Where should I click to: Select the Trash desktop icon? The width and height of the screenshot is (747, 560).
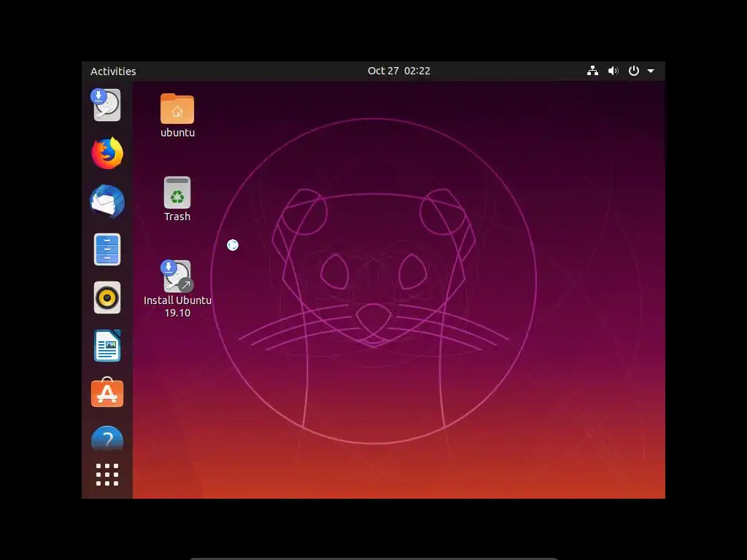point(177,192)
